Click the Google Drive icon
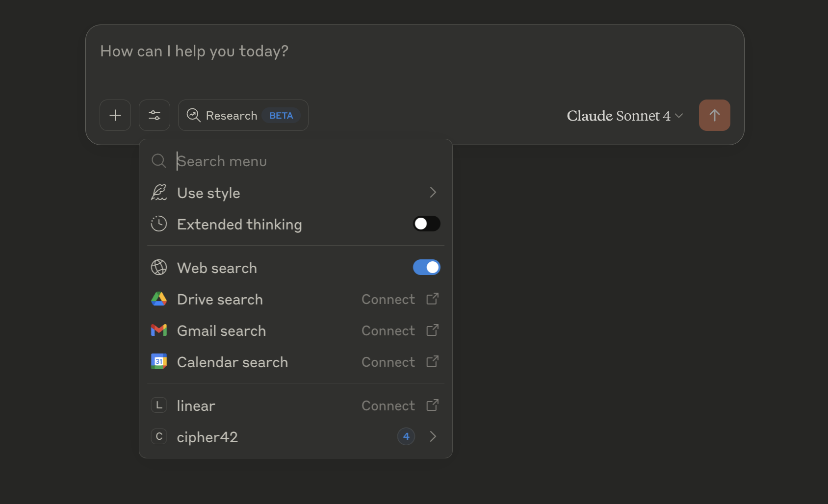The width and height of the screenshot is (828, 504). tap(159, 299)
